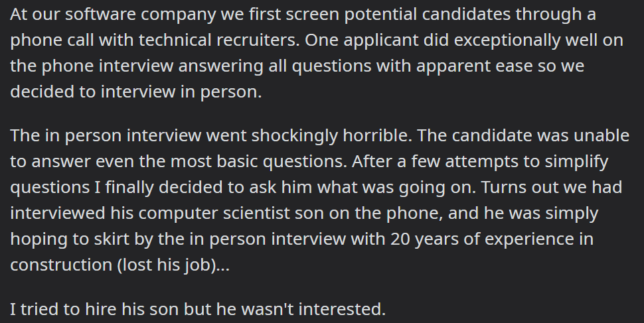Click the text "construction (lost his job)..."
This screenshot has height=323, width=644.
(120, 265)
